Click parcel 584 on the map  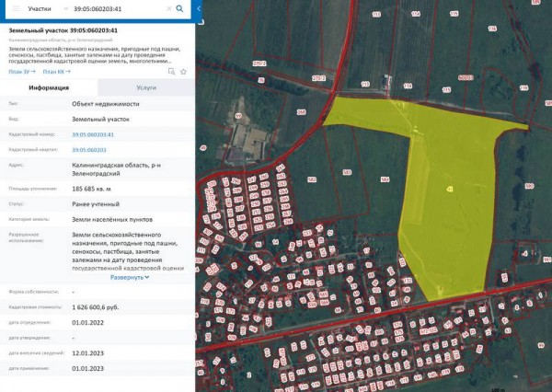pyautogui.click(x=385, y=179)
